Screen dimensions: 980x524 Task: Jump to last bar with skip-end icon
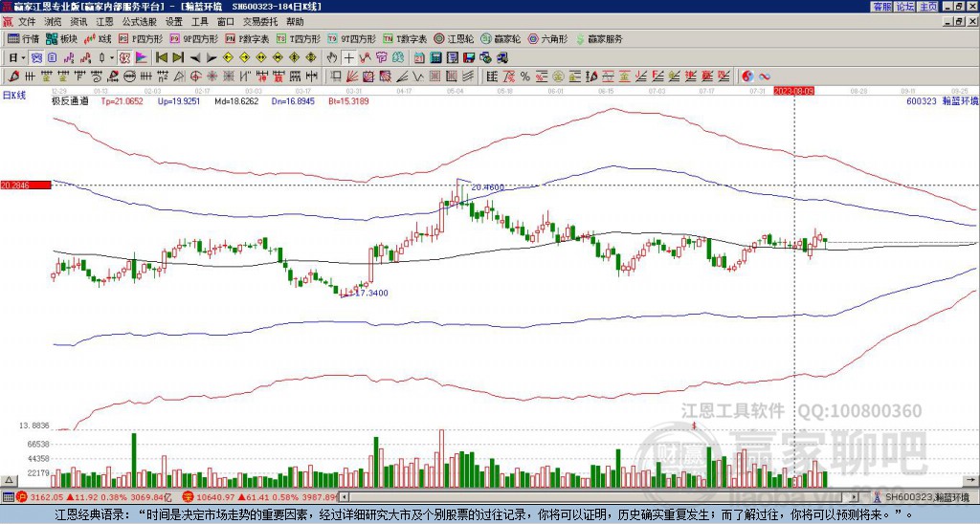click(178, 58)
